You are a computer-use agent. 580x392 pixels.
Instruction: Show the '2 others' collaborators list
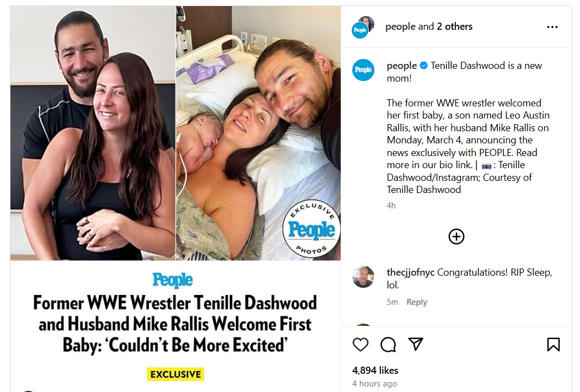pos(455,26)
